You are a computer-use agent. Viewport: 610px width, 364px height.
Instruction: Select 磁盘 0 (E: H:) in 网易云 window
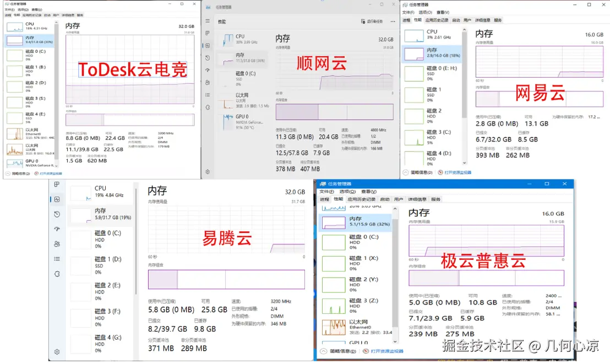[432, 73]
